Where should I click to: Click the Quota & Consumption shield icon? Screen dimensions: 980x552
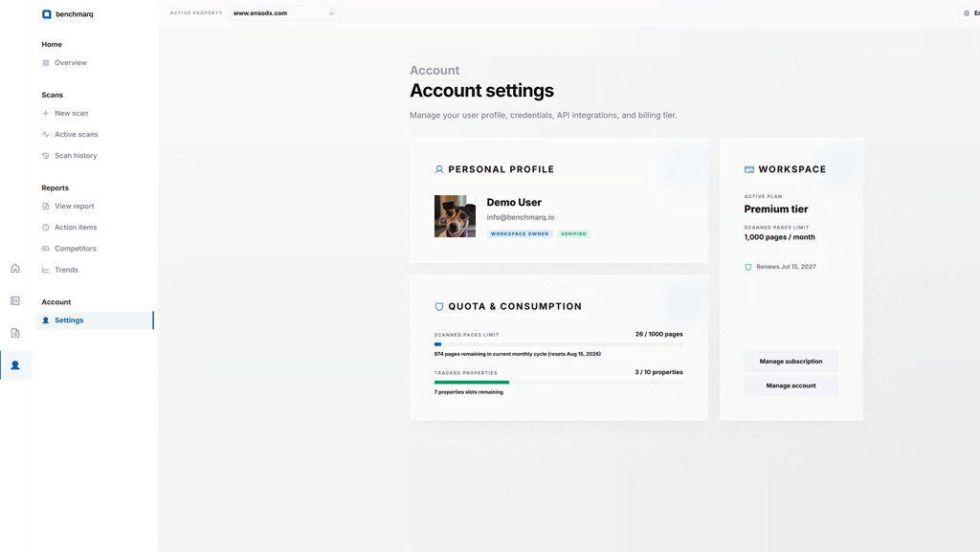(439, 306)
